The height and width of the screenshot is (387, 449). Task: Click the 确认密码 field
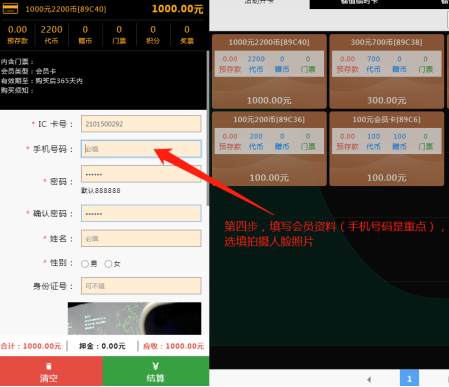(141, 213)
